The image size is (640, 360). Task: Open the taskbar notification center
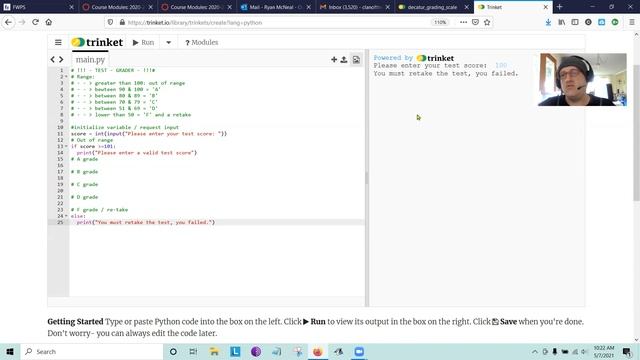(627, 351)
